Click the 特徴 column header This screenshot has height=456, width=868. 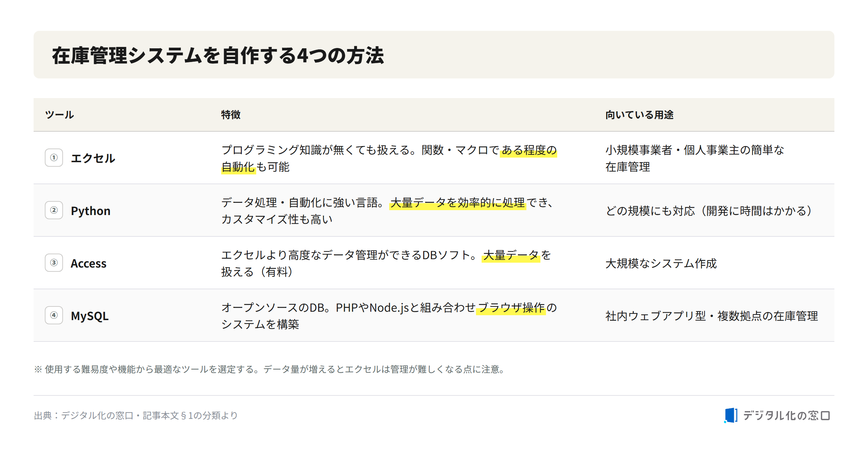coord(231,115)
